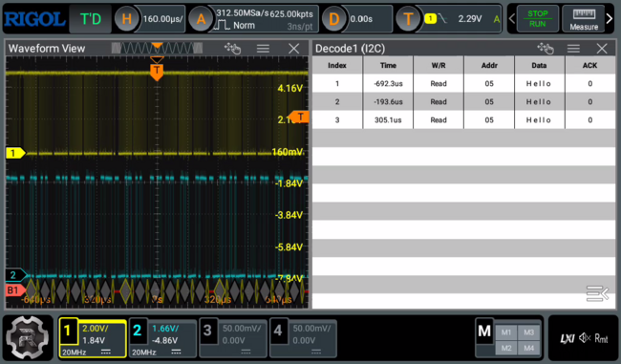The width and height of the screenshot is (621, 364).
Task: Click Waveform View memory overview bar
Action: tap(158, 49)
